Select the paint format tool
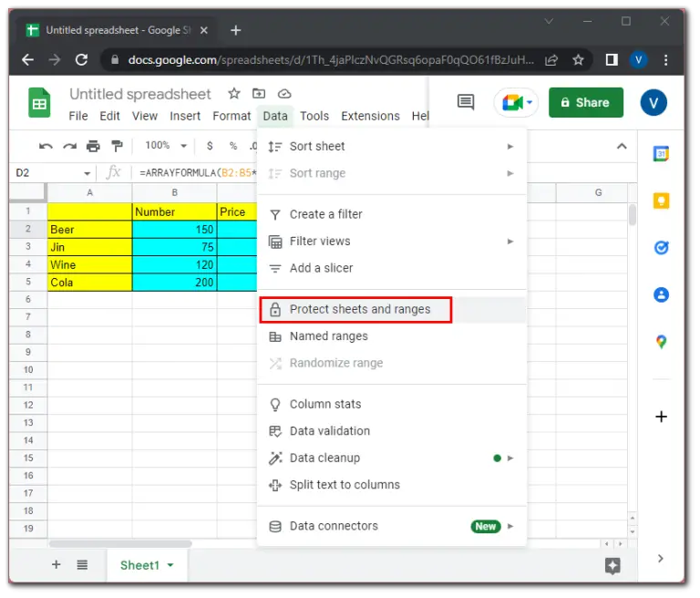 (117, 146)
